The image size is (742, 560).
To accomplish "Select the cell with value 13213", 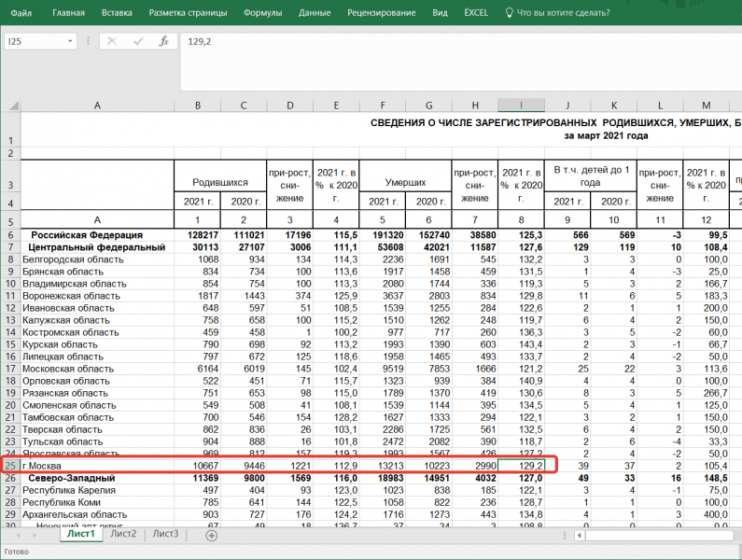I will (x=383, y=466).
